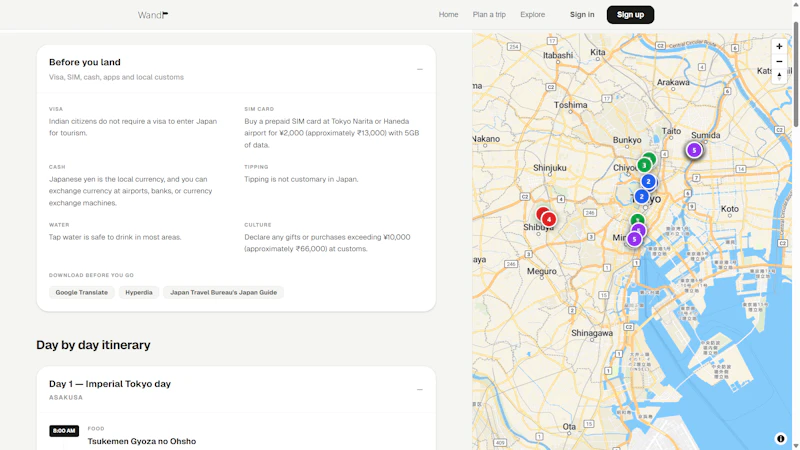Select purple marker 5 near Minato

pyautogui.click(x=634, y=239)
